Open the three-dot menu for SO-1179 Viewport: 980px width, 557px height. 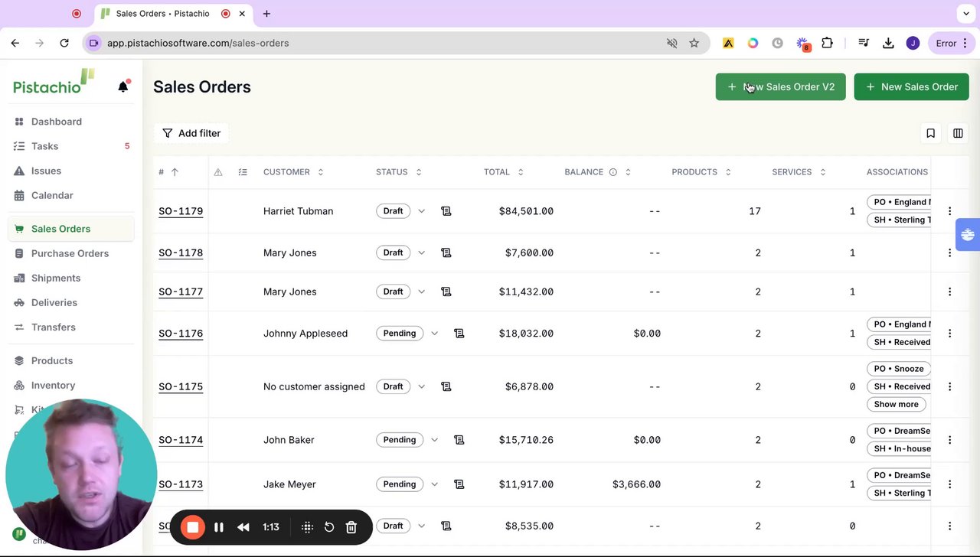pyautogui.click(x=949, y=211)
